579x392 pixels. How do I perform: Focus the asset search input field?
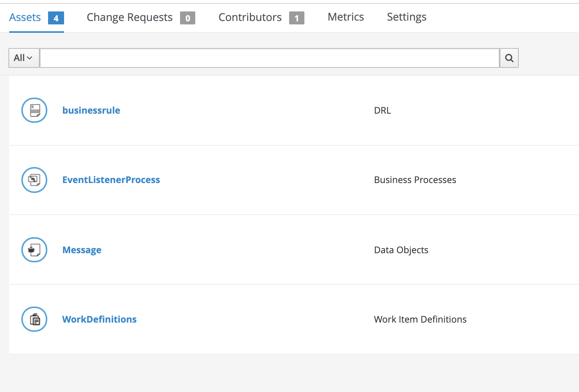click(270, 58)
